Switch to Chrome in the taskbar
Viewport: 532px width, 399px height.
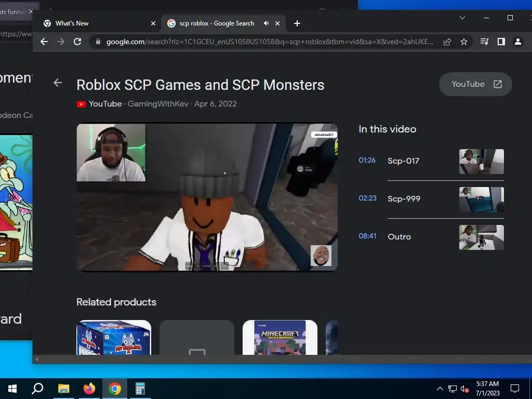(115, 389)
